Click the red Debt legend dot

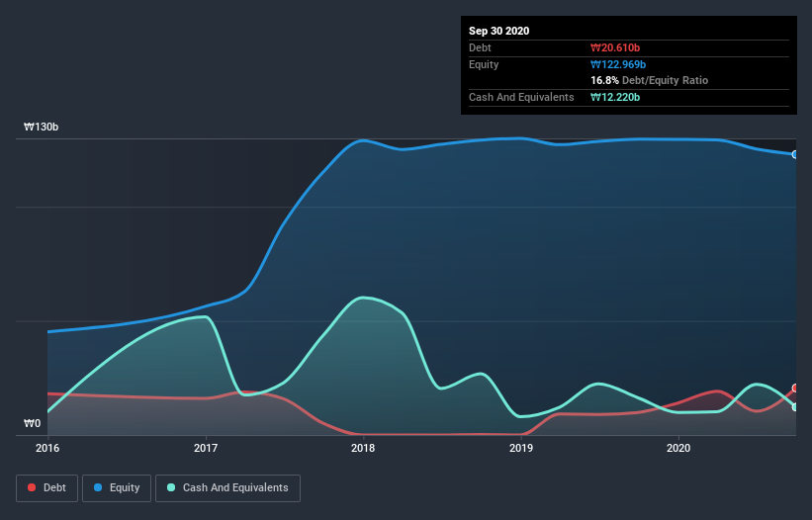pyautogui.click(x=32, y=487)
